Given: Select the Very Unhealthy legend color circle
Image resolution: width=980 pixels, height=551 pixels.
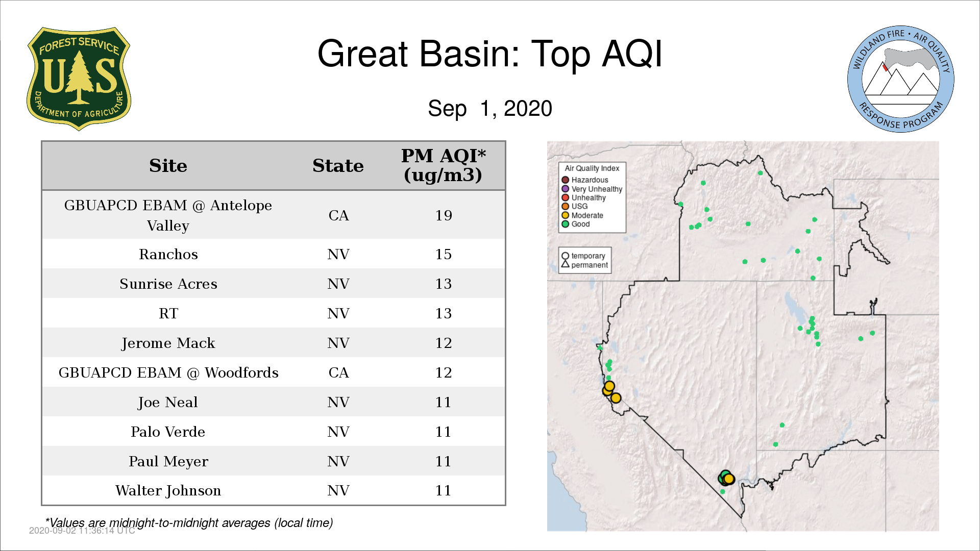Looking at the screenshot, I should point(565,189).
